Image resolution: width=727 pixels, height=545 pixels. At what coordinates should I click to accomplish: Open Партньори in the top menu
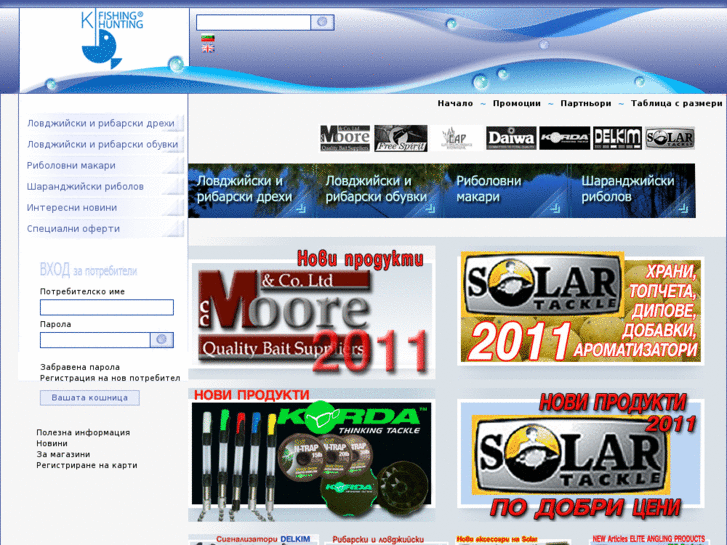(x=586, y=103)
